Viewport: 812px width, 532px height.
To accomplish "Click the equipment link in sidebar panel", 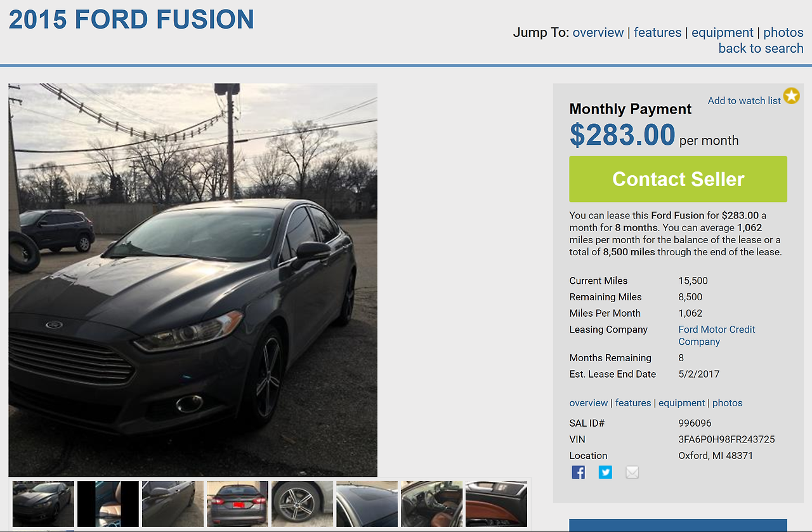I will [x=681, y=402].
